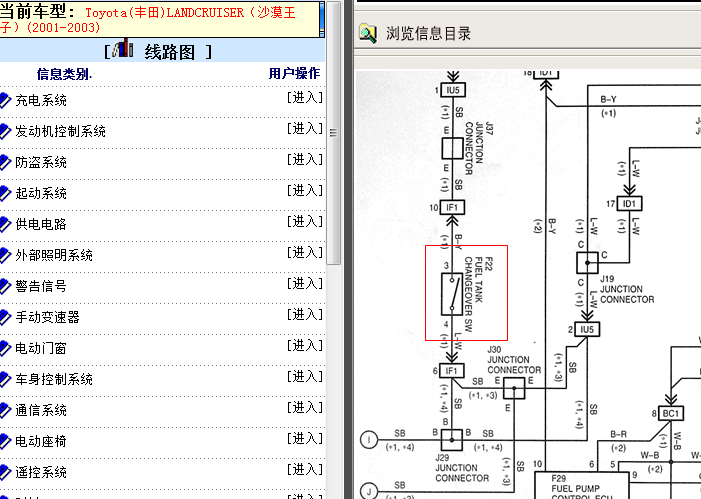Select the 起动系统 row label

point(41,193)
